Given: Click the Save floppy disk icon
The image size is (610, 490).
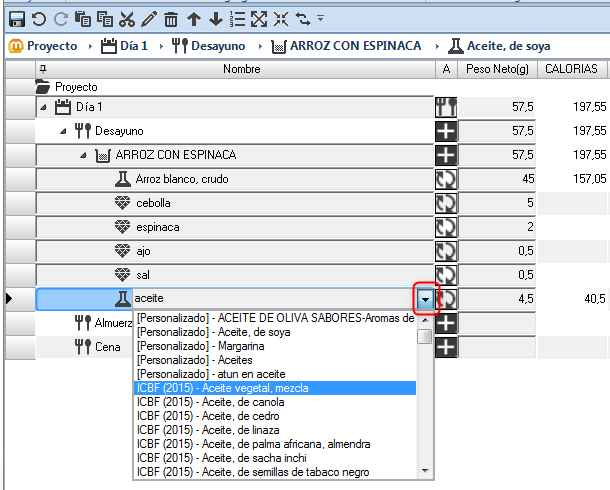Looking at the screenshot, I should pos(17,19).
